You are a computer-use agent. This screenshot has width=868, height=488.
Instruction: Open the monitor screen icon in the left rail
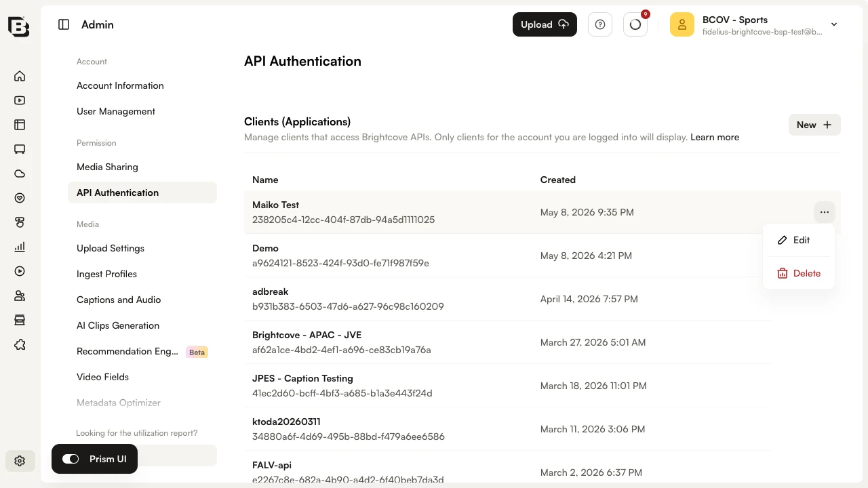[20, 149]
